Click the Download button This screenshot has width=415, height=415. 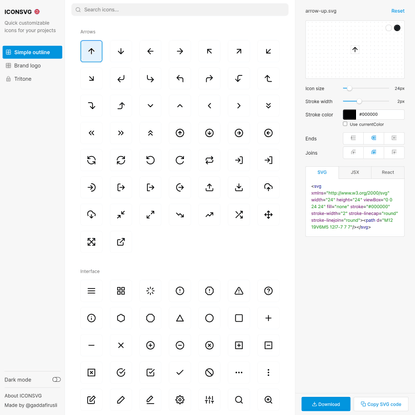pyautogui.click(x=326, y=404)
